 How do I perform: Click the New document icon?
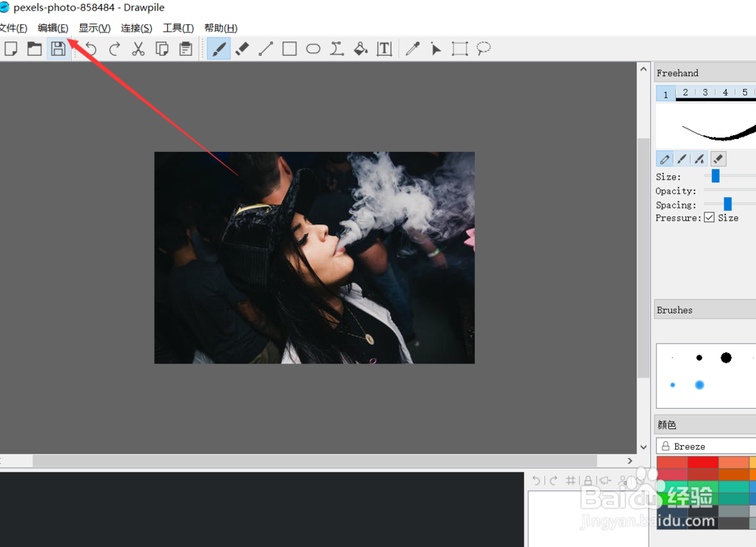(11, 48)
